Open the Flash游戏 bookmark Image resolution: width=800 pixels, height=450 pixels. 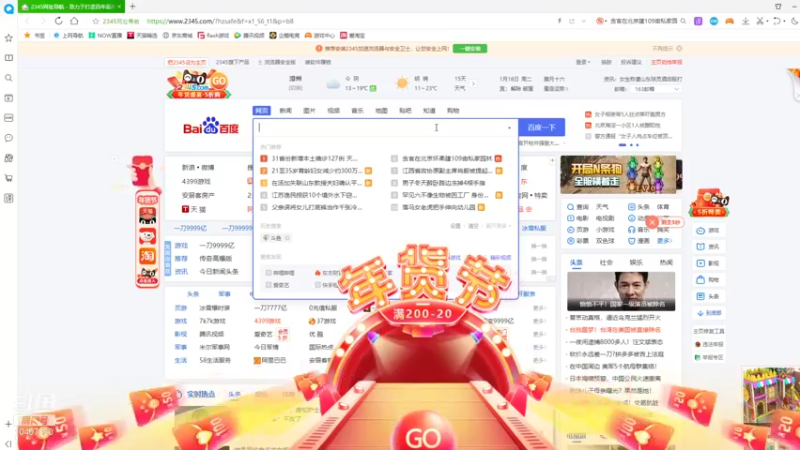click(x=214, y=35)
